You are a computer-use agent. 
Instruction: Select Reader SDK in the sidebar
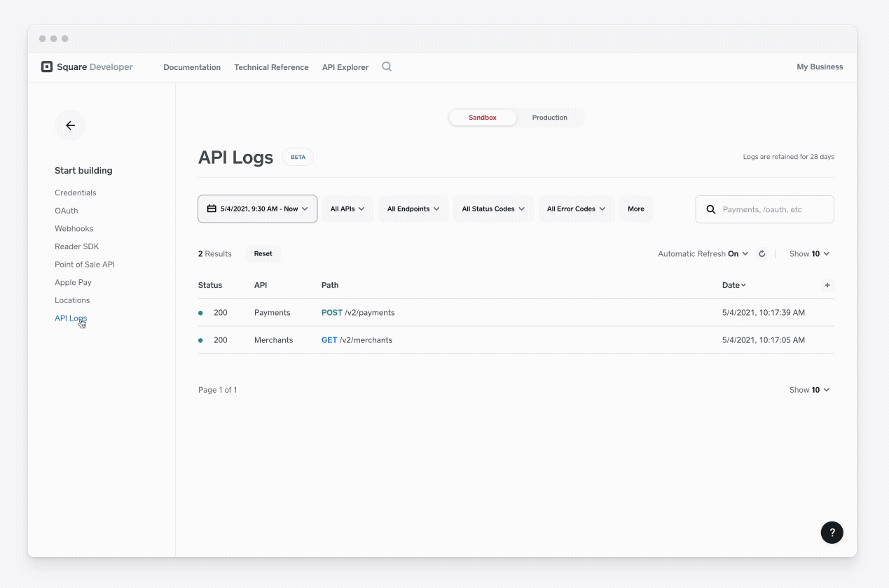coord(77,246)
